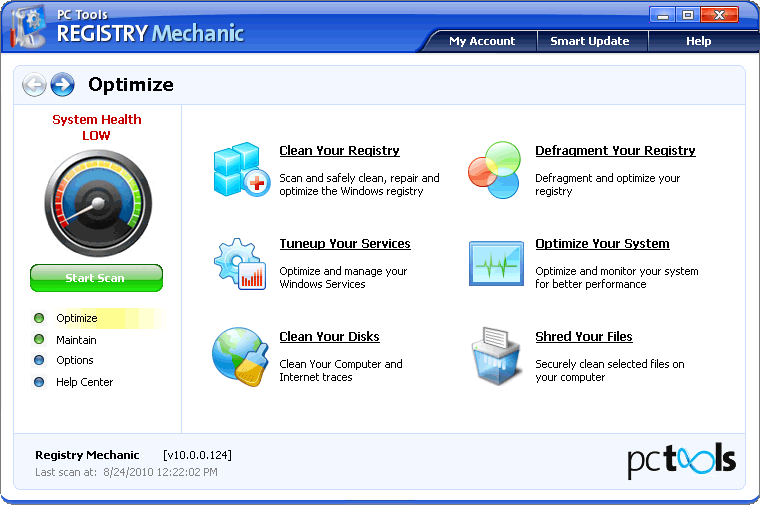This screenshot has height=505, width=760.
Task: Open the My Account tab
Action: click(x=481, y=41)
